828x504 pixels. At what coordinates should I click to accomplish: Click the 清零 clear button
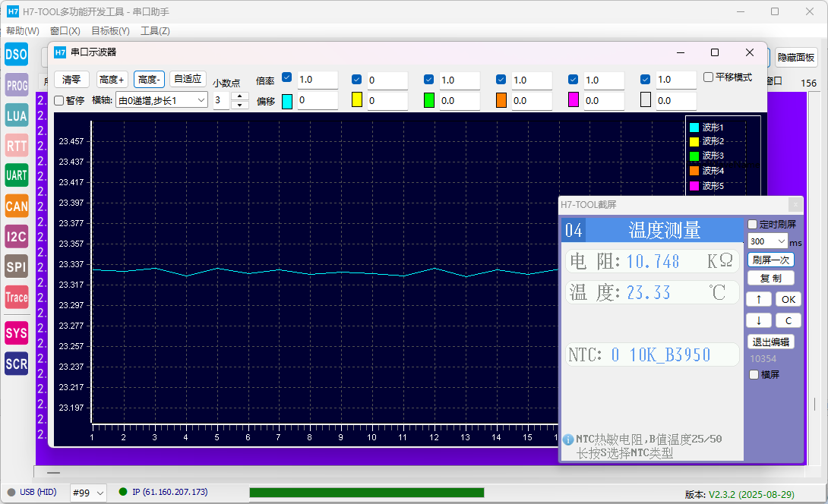coord(72,80)
